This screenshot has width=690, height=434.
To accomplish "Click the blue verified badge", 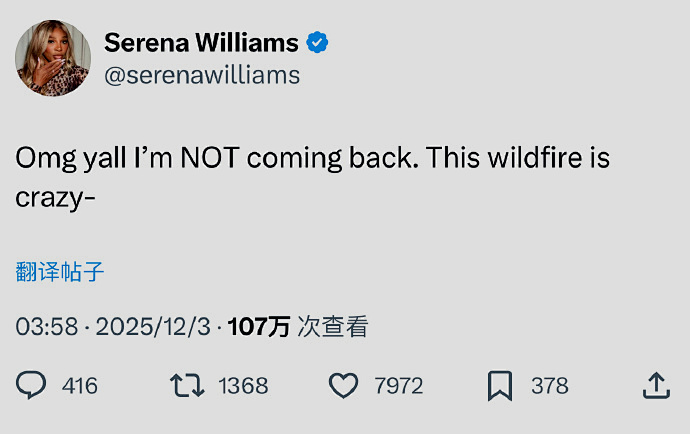I will (x=318, y=43).
